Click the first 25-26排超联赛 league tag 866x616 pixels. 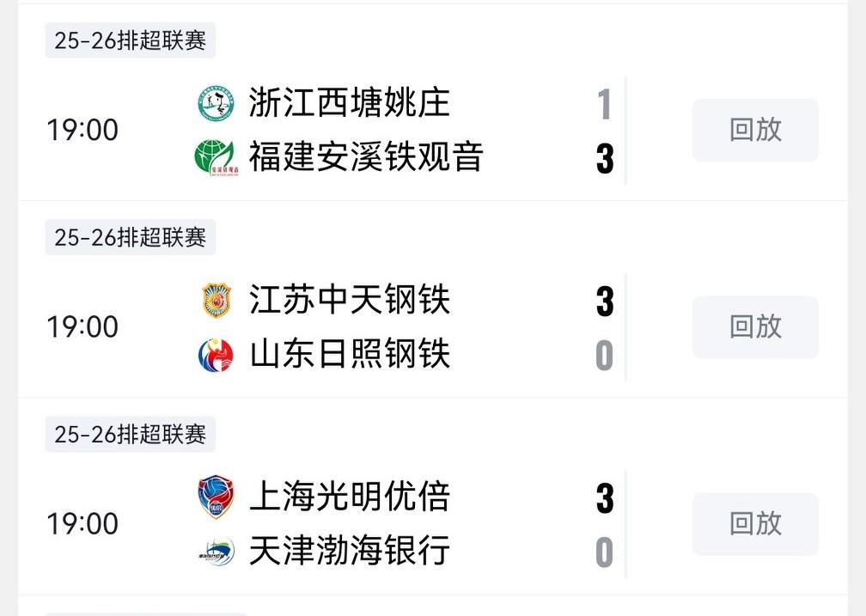[131, 40]
